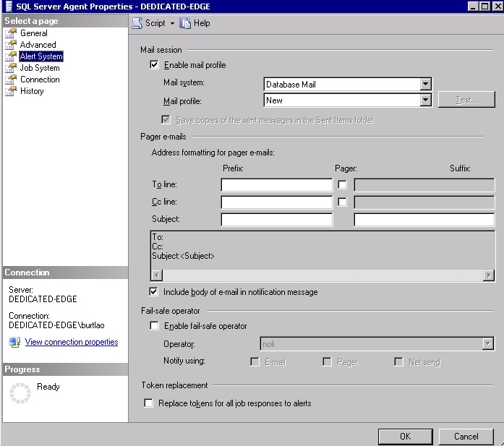Click the Cc line Suffix field
The width and height of the screenshot is (504, 446).
click(x=424, y=202)
